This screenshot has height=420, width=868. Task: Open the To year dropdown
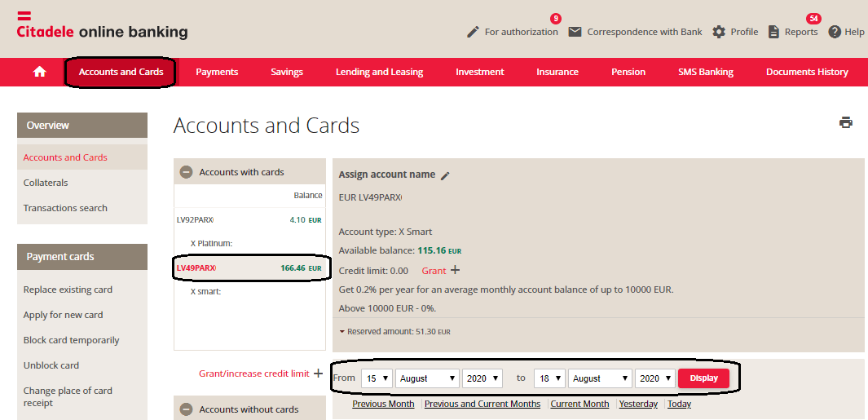pos(655,378)
